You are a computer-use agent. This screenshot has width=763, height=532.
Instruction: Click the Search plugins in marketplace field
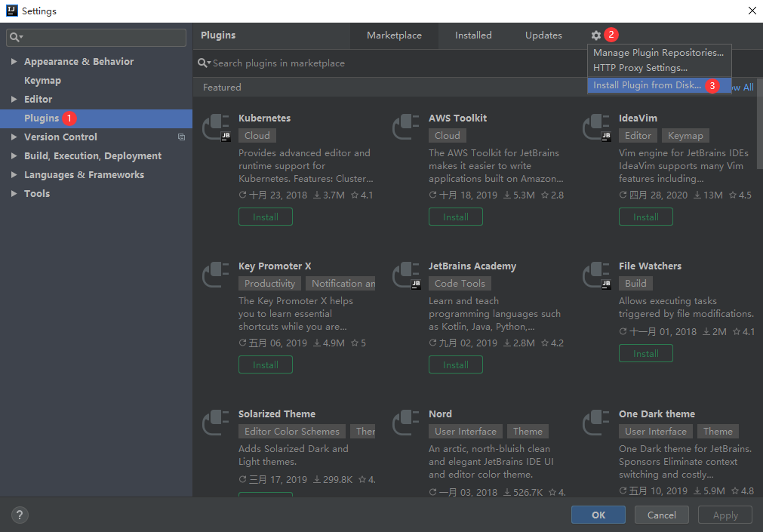(x=389, y=63)
